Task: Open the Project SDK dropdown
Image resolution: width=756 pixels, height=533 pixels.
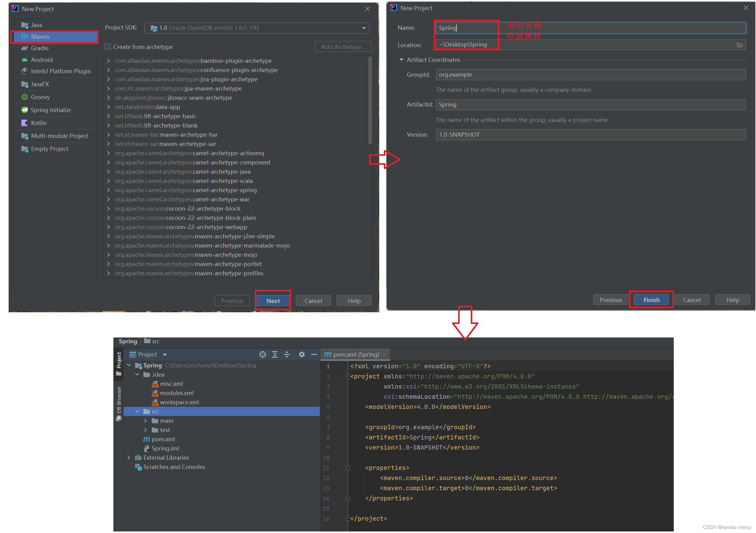Action: click(364, 28)
